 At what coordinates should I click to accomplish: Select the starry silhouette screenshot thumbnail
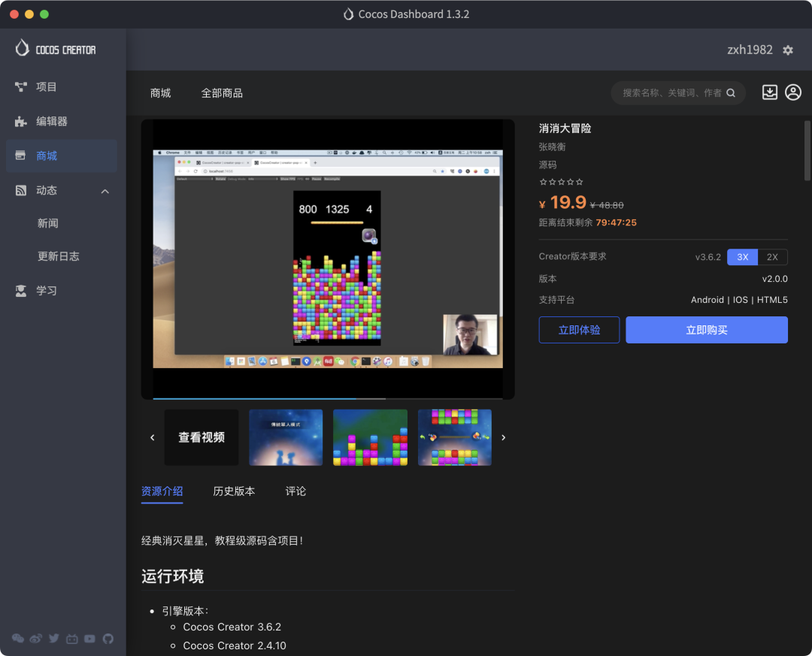click(x=286, y=437)
